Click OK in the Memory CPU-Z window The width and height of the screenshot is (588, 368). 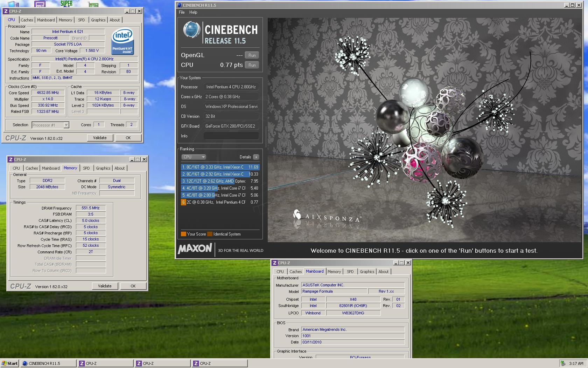click(133, 286)
